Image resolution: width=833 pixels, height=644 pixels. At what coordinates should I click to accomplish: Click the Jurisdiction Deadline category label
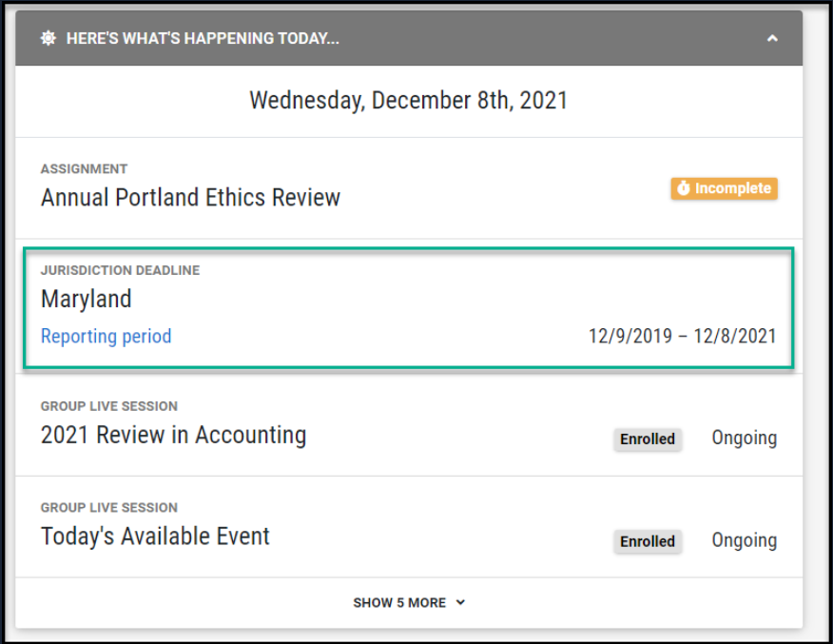click(120, 270)
